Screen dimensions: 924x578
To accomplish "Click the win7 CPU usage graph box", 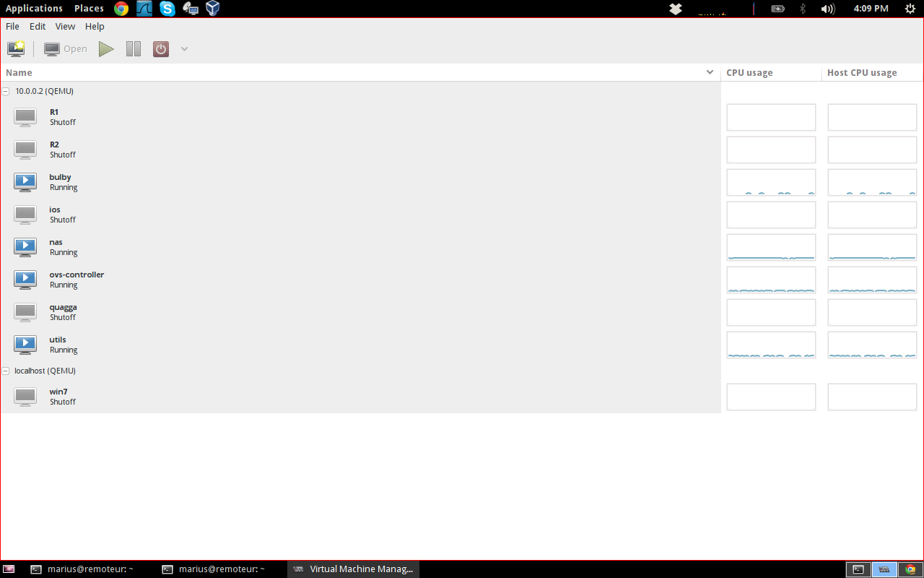I will tap(771, 397).
